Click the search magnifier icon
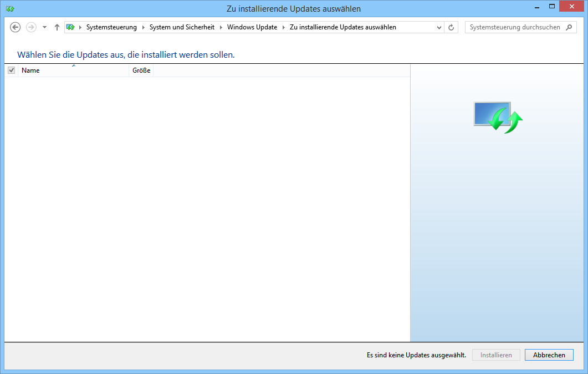588x374 pixels. click(569, 27)
